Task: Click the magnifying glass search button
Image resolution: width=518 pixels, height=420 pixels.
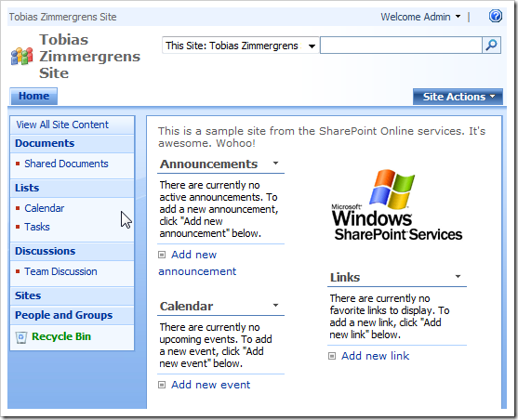Action: tap(492, 45)
